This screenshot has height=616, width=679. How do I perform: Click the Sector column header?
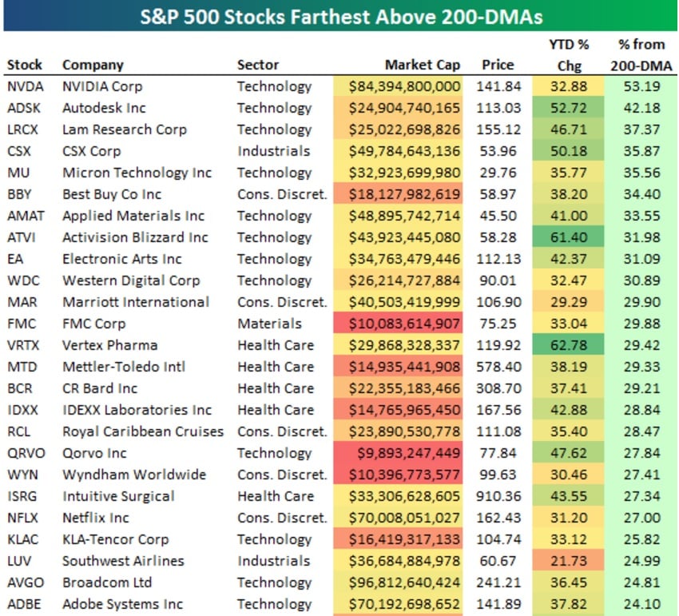pyautogui.click(x=258, y=65)
